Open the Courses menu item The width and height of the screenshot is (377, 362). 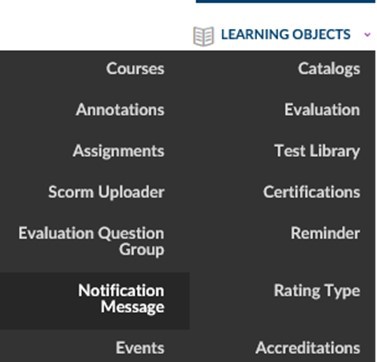point(135,69)
